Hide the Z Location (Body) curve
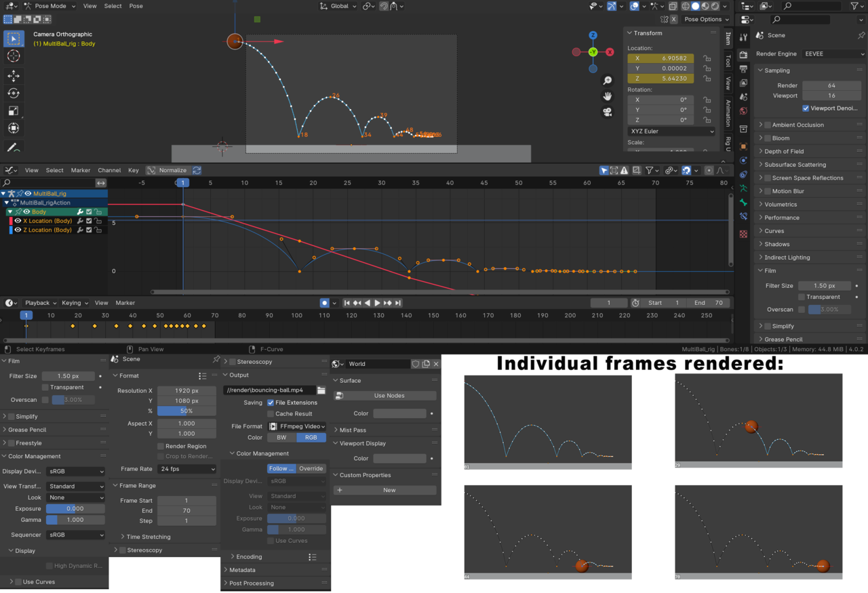The image size is (868, 593). pyautogui.click(x=18, y=230)
